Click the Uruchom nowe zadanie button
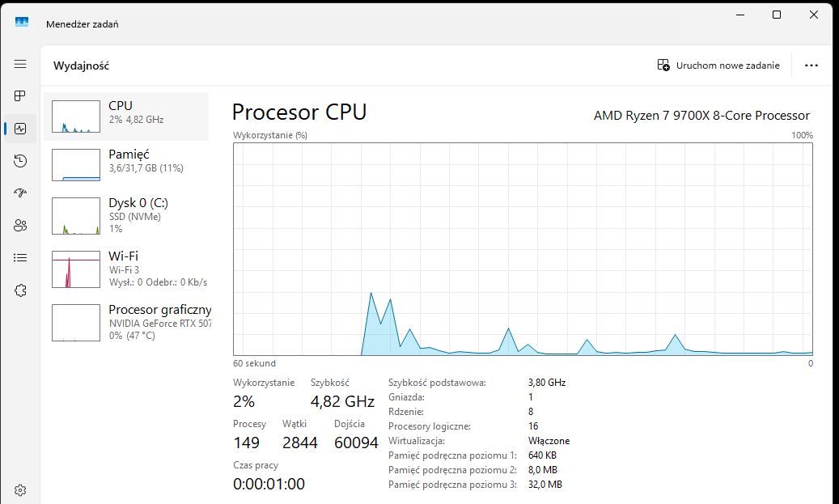The image size is (839, 504). (x=718, y=66)
